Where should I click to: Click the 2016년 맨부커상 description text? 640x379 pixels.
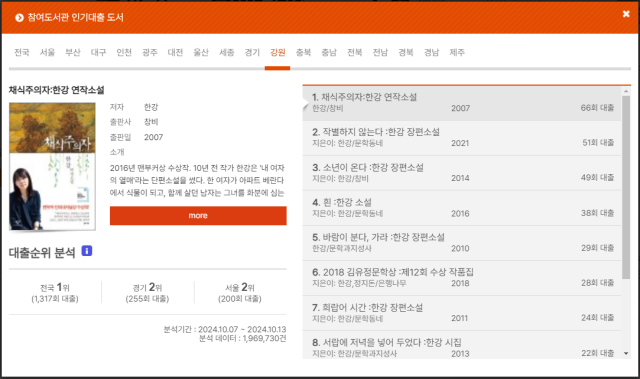click(197, 180)
